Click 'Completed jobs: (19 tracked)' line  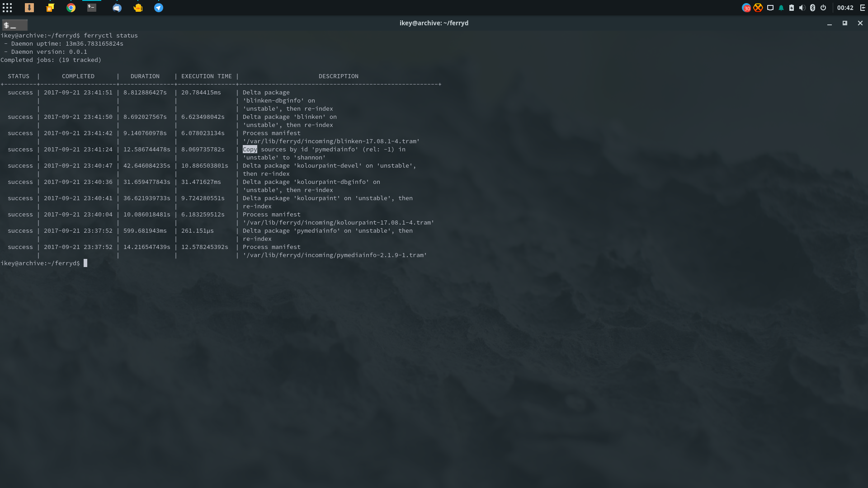coord(51,60)
